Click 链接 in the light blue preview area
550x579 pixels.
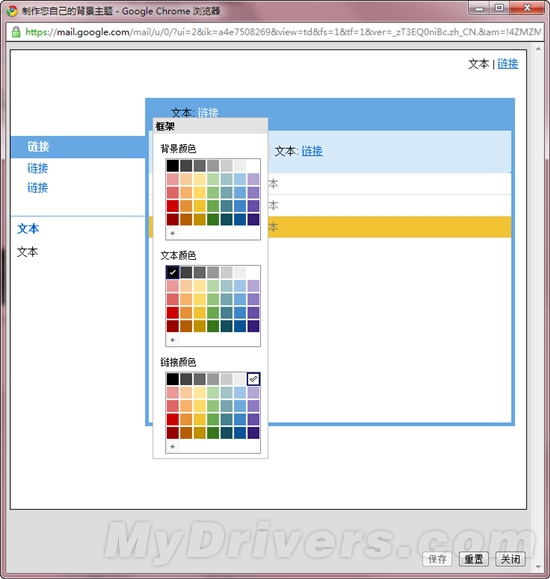tap(312, 151)
